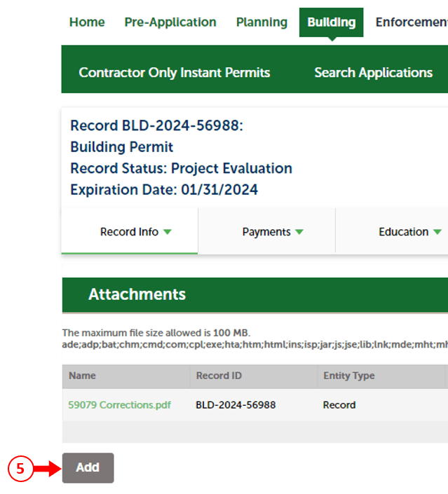Image resolution: width=448 pixels, height=494 pixels.
Task: Expand the Payments dropdown
Action: [x=272, y=232]
